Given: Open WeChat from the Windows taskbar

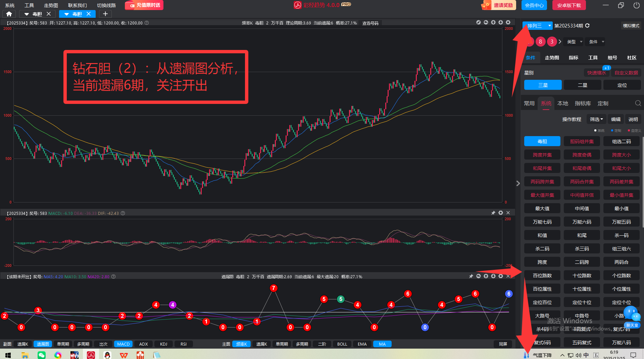Looking at the screenshot, I should click(41, 355).
